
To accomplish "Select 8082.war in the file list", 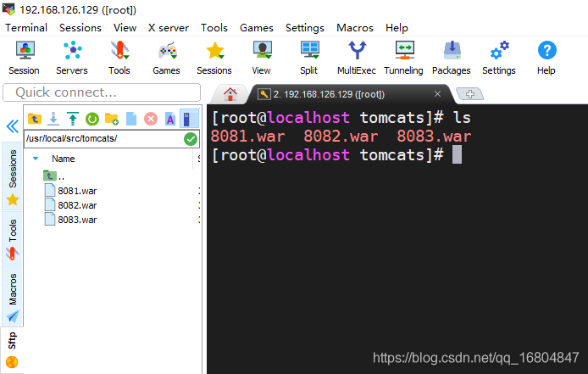I will (x=71, y=205).
